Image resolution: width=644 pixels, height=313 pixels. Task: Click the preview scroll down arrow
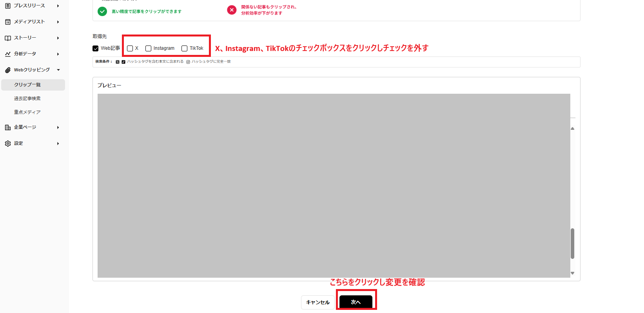point(573,273)
